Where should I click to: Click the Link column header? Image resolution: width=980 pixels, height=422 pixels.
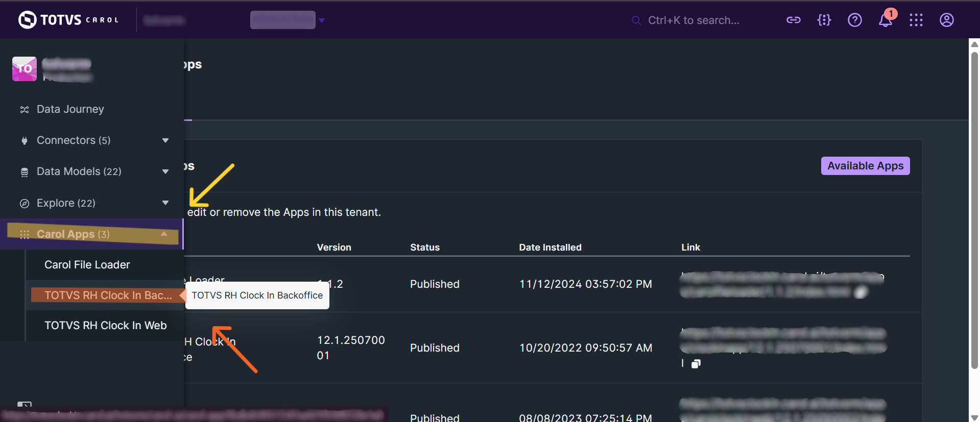(690, 247)
